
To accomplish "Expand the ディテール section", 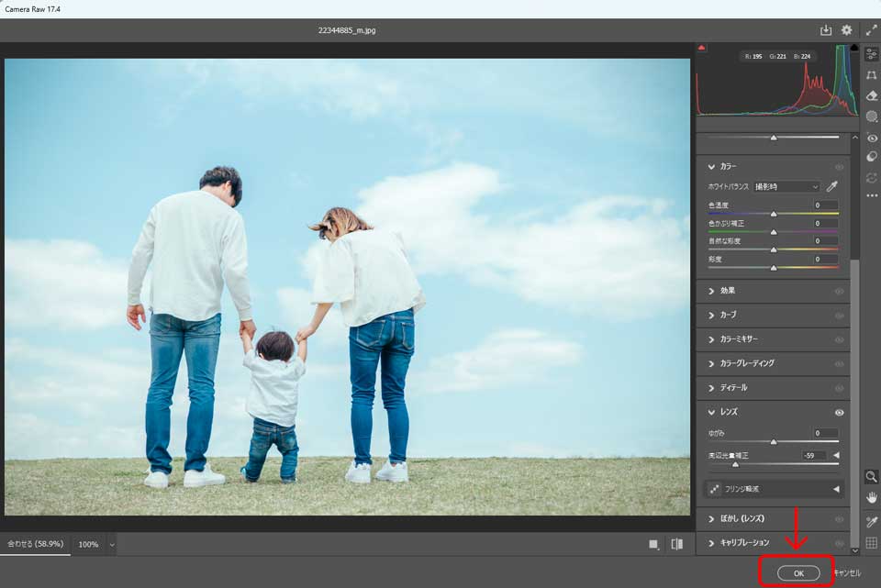I will click(711, 388).
